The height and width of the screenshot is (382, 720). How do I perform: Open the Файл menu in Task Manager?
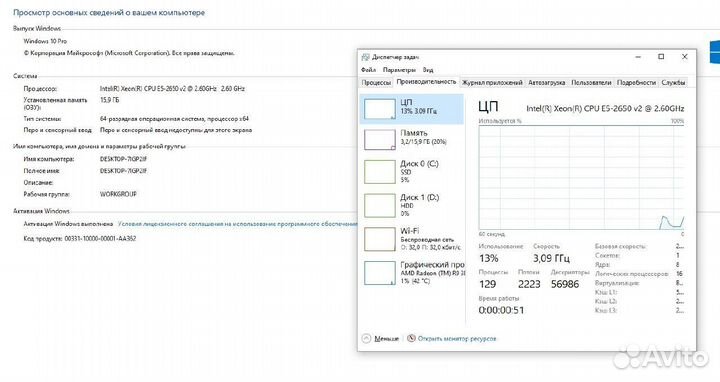coord(368,70)
